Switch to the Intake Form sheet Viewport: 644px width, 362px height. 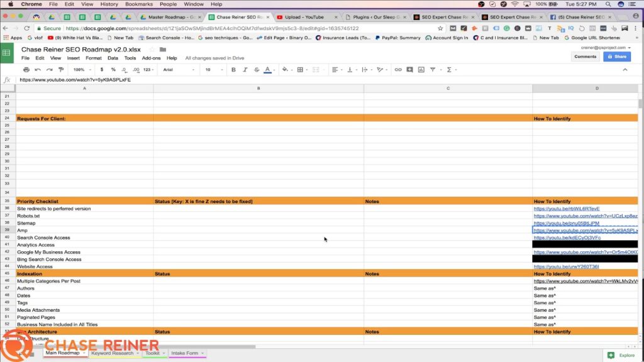tap(184, 353)
